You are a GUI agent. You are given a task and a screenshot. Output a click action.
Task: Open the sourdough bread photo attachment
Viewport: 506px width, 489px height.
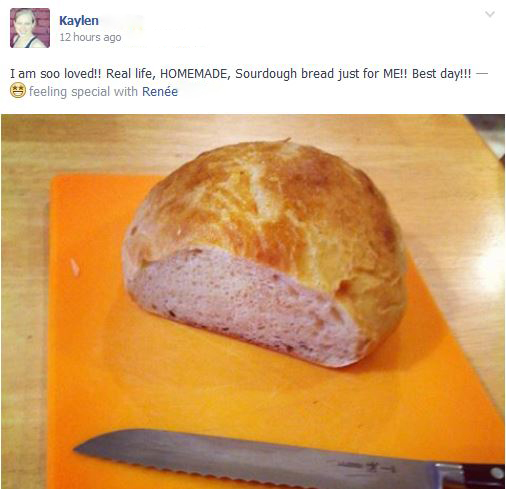(x=253, y=301)
